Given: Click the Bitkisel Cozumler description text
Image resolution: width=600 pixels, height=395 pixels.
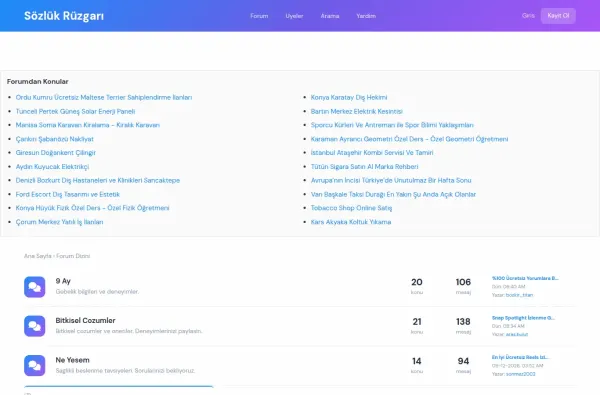Looking at the screenshot, I should pos(129,331).
